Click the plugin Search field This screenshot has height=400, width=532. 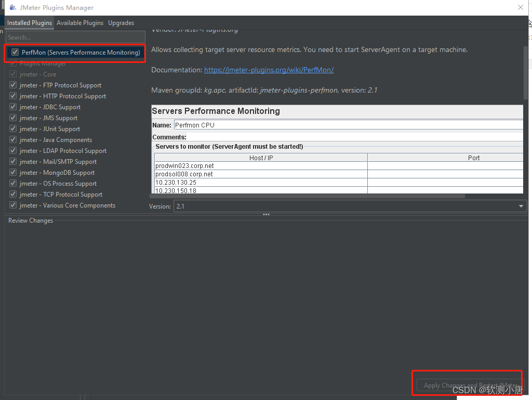click(x=76, y=37)
